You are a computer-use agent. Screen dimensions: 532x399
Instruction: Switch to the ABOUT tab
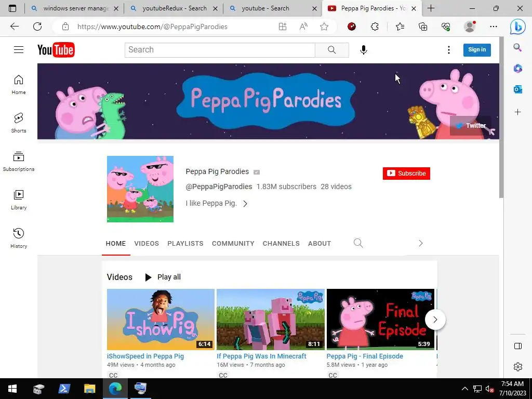pos(320,243)
